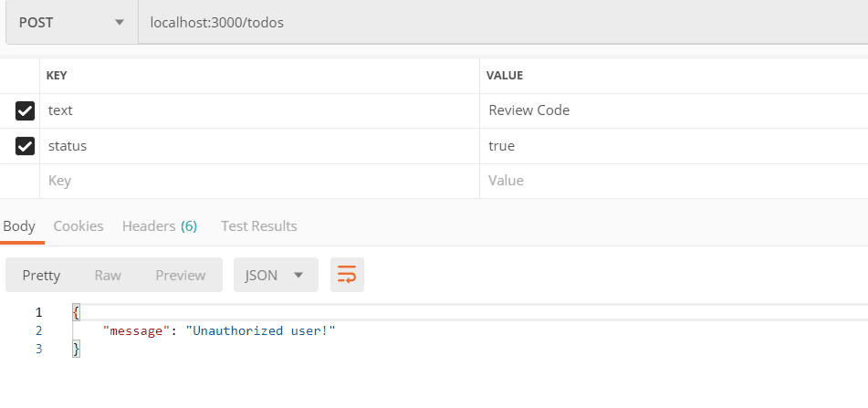This screenshot has height=408, width=868.
Task: Click the empty Value placeholder field
Action: pos(671,181)
